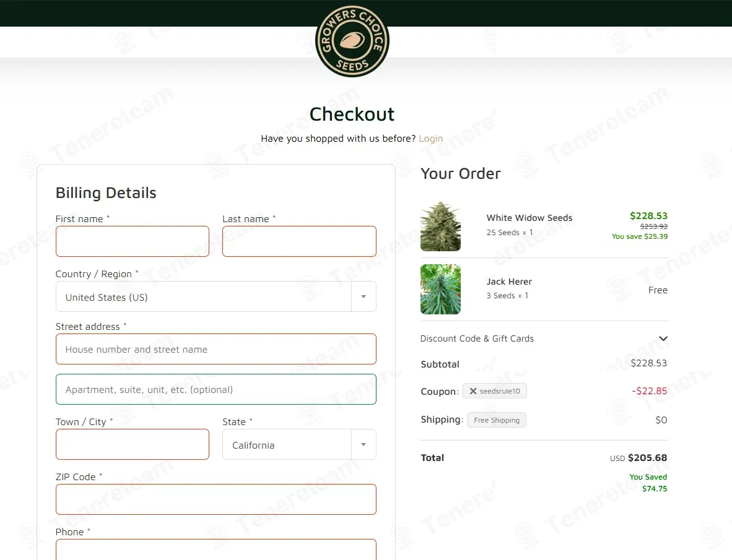Click the Street address label

(88, 326)
